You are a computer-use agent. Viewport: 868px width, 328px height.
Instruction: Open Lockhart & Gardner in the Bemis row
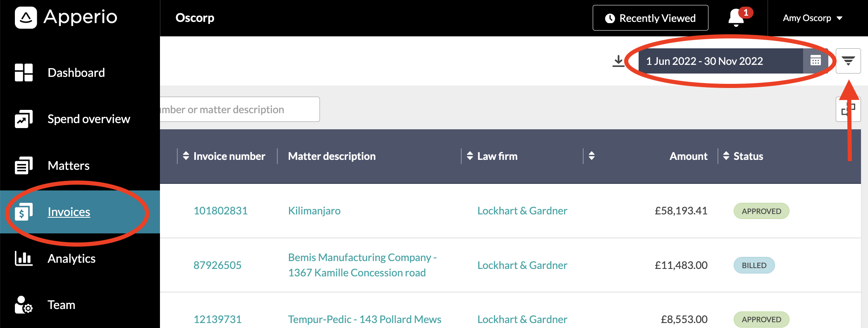522,265
